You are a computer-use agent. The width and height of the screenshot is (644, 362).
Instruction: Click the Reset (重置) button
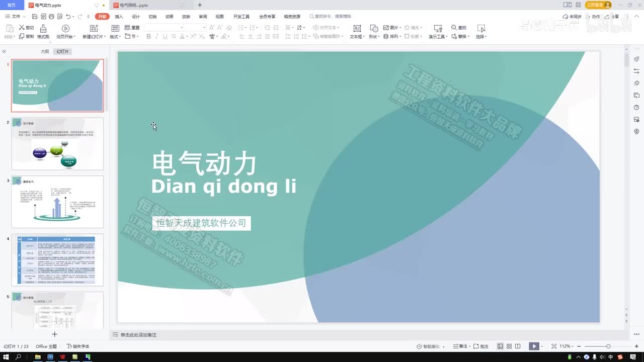pyautogui.click(x=132, y=28)
